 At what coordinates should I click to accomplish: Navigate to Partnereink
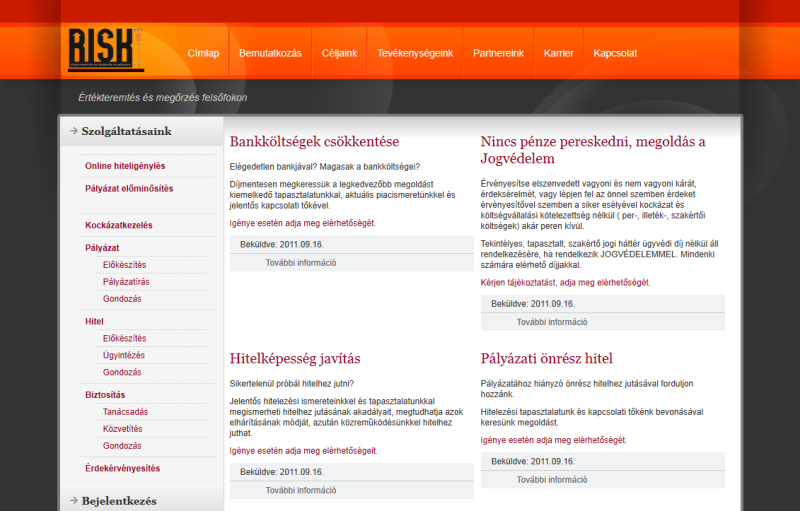tap(498, 53)
